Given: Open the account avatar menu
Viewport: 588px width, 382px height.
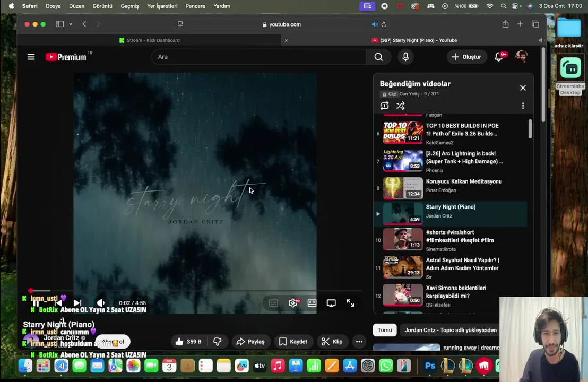Looking at the screenshot, I should click(x=521, y=57).
